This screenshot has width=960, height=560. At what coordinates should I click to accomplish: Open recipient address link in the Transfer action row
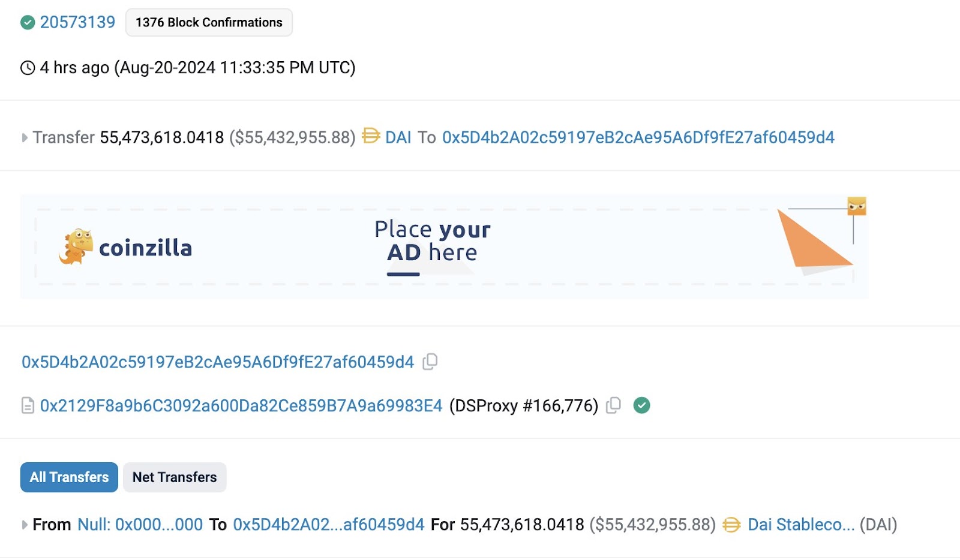coord(638,137)
